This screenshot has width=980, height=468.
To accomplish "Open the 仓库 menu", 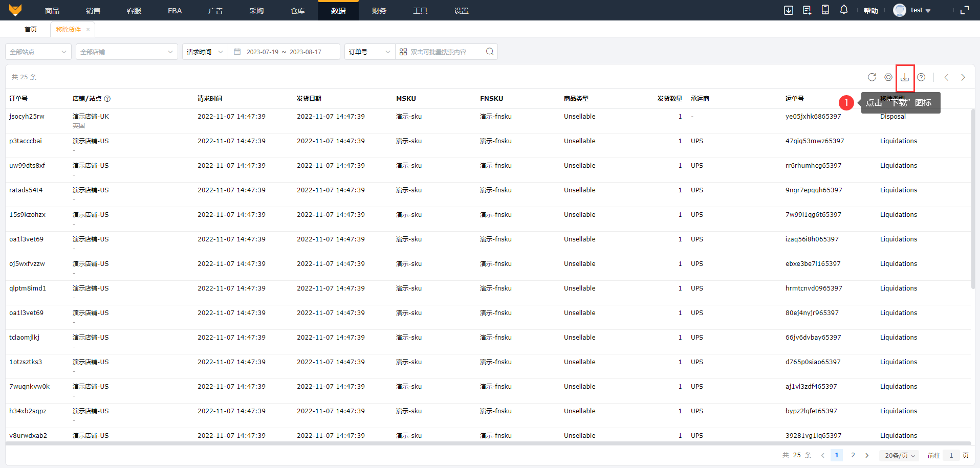I will (x=297, y=10).
